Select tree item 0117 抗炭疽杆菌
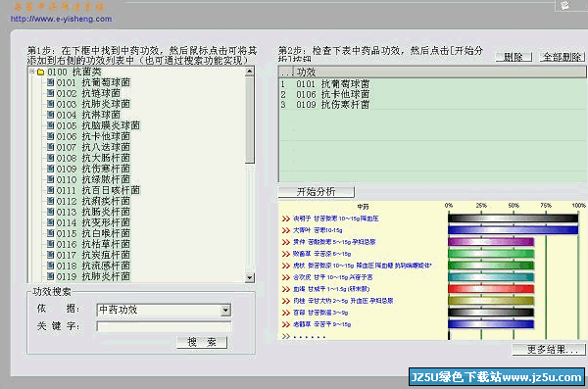The height and width of the screenshot is (389, 588). (x=93, y=255)
